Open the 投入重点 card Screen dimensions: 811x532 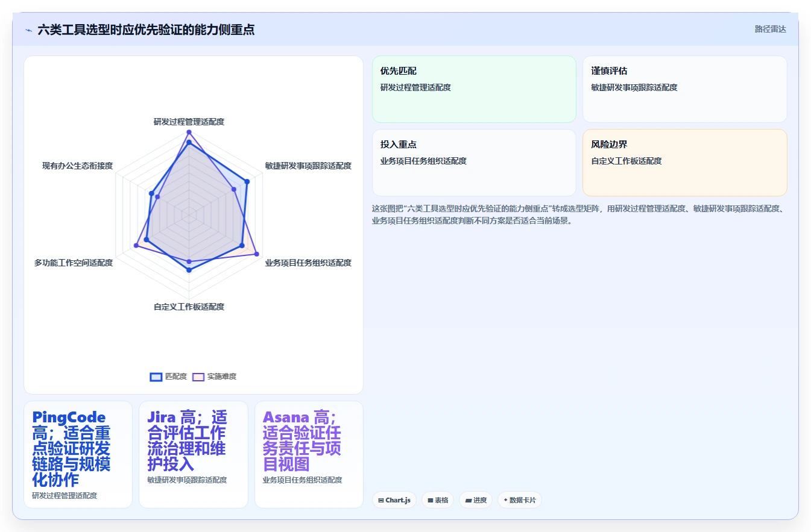tap(474, 163)
